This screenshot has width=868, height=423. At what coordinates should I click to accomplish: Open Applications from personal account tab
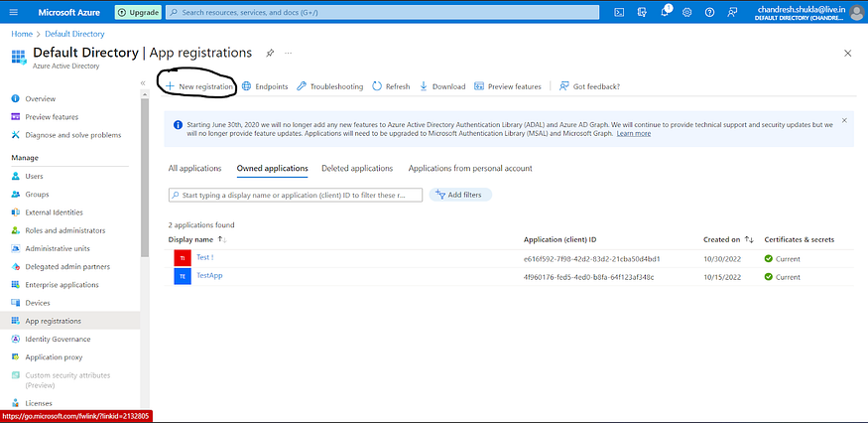(470, 168)
